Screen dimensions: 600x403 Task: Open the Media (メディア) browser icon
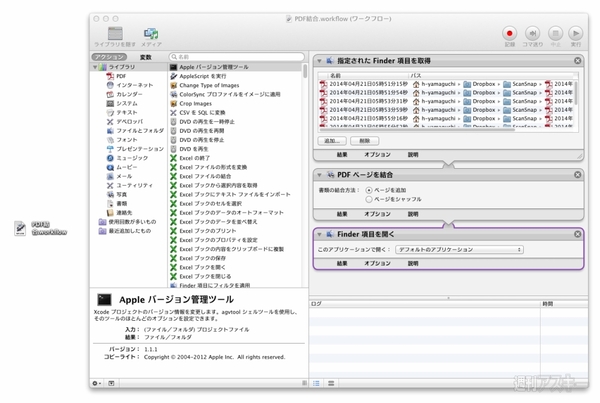coord(151,34)
